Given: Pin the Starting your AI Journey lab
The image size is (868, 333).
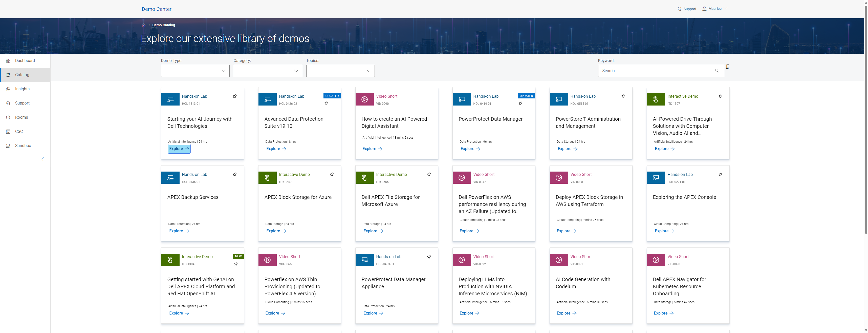Looking at the screenshot, I should point(235,96).
